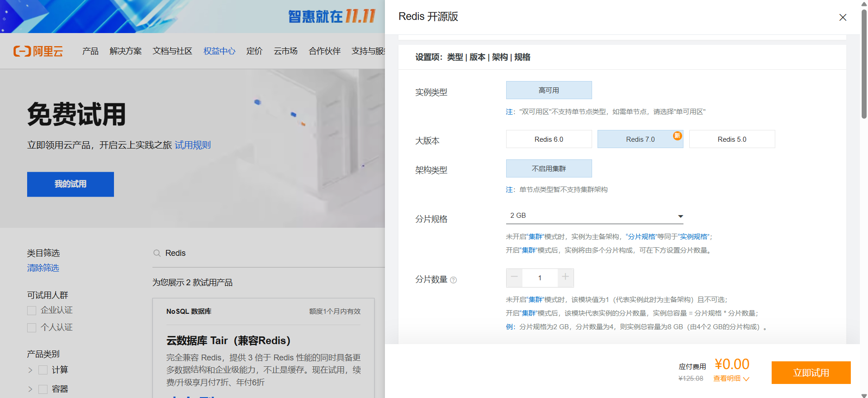Open the 合作伙伴 menu
868x398 pixels.
click(325, 51)
